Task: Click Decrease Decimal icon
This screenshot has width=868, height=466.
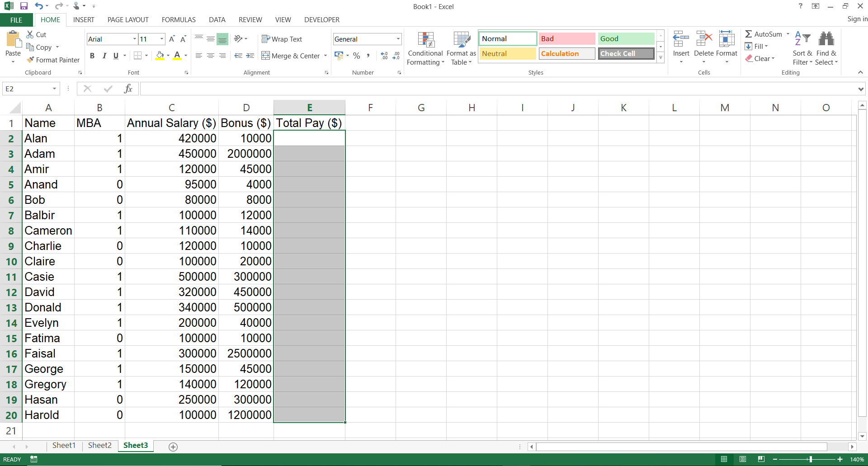Action: pyautogui.click(x=396, y=56)
